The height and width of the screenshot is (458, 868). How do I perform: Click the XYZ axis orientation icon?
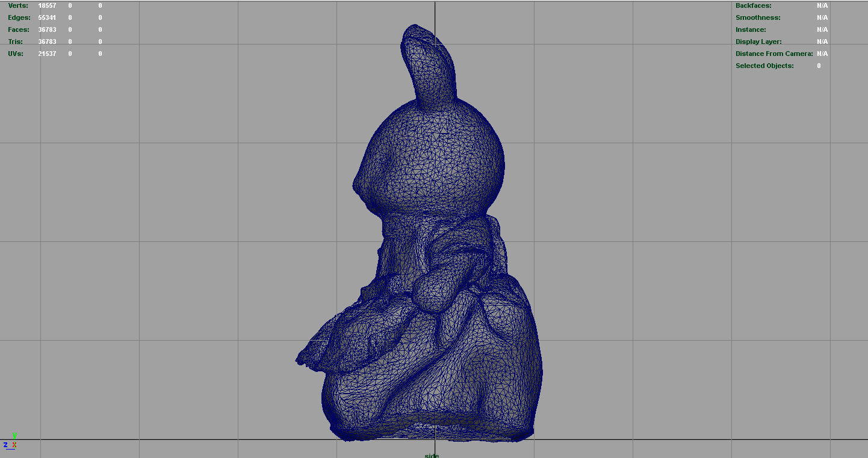pos(10,442)
